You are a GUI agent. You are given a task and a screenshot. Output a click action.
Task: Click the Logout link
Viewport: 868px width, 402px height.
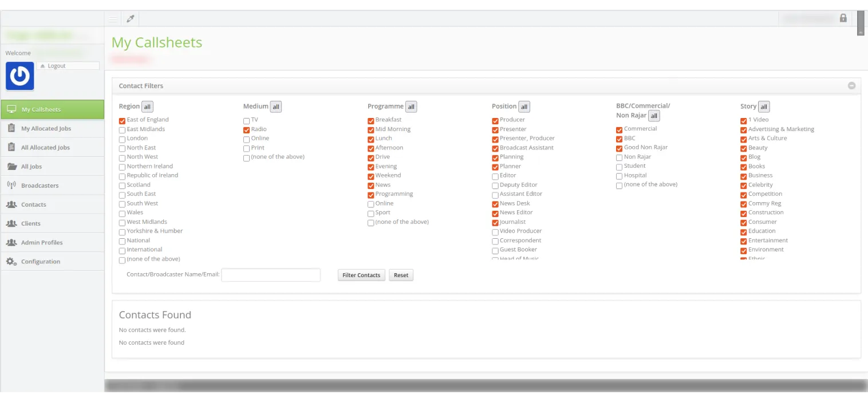(x=56, y=66)
